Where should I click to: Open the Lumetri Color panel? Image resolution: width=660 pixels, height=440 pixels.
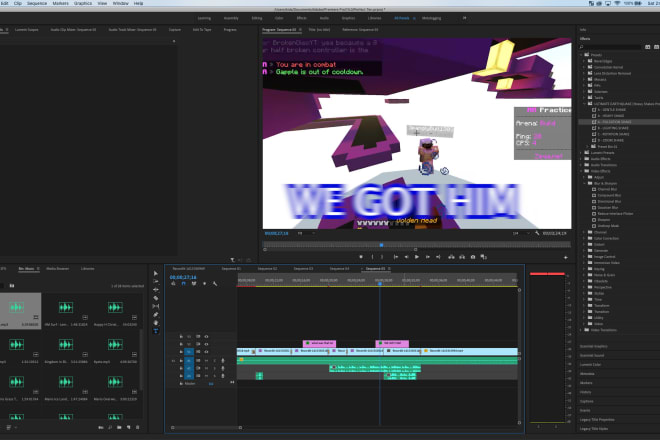(591, 365)
